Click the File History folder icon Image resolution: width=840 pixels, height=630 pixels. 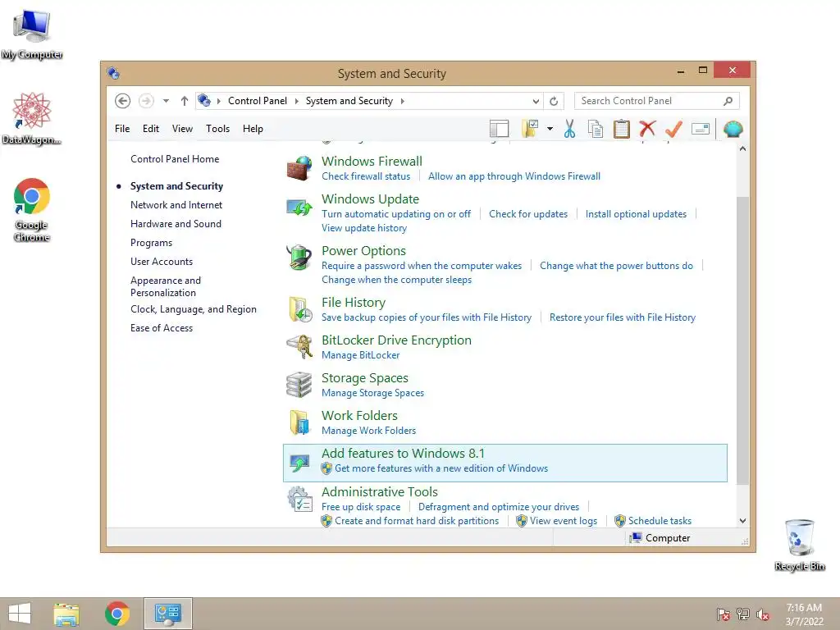(300, 309)
